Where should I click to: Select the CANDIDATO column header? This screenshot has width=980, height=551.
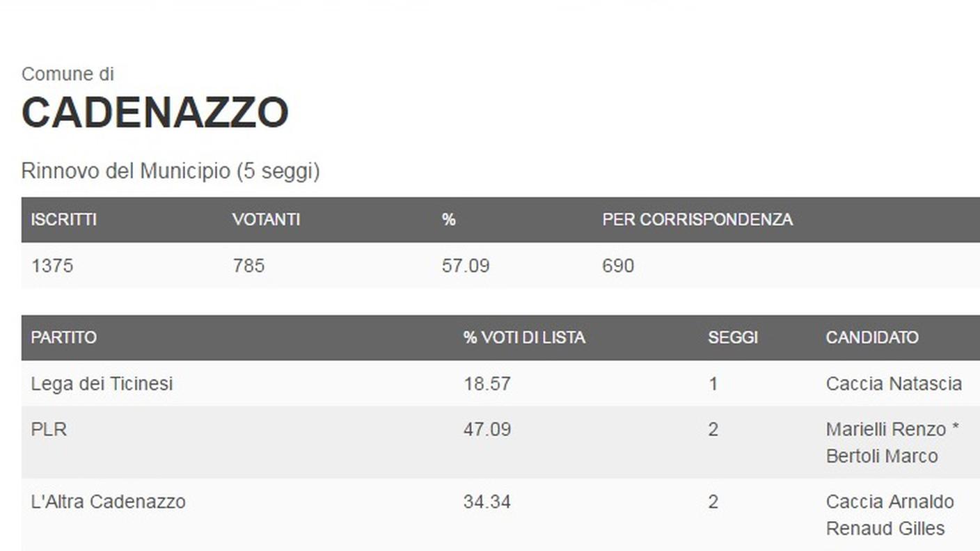point(872,337)
